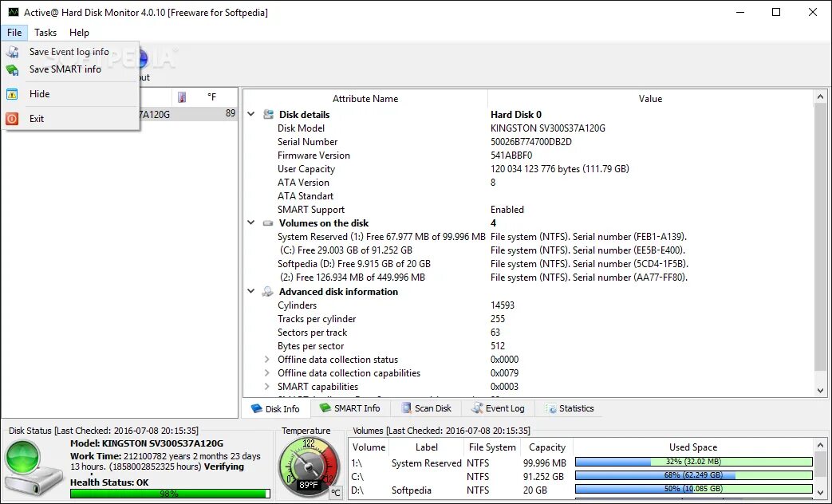The height and width of the screenshot is (504, 832).
Task: Click the green Save SMART info icon
Action: pyautogui.click(x=12, y=69)
